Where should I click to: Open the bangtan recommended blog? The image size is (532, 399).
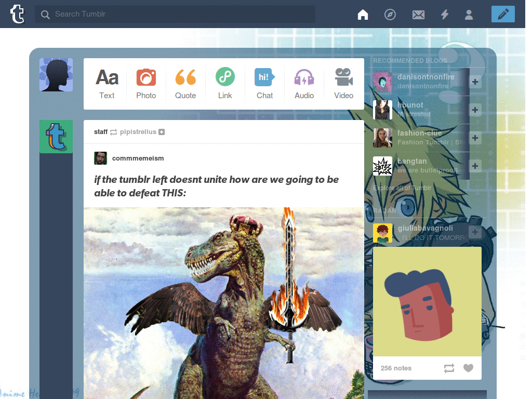tap(412, 161)
